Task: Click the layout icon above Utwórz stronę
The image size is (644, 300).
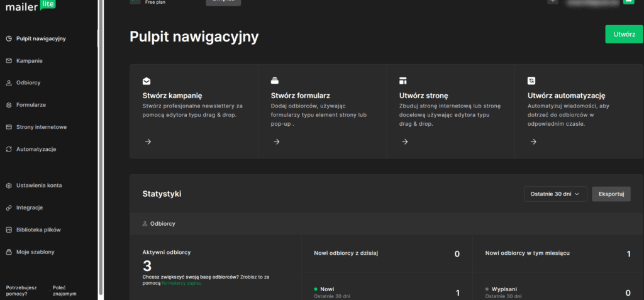Action: pos(403,81)
